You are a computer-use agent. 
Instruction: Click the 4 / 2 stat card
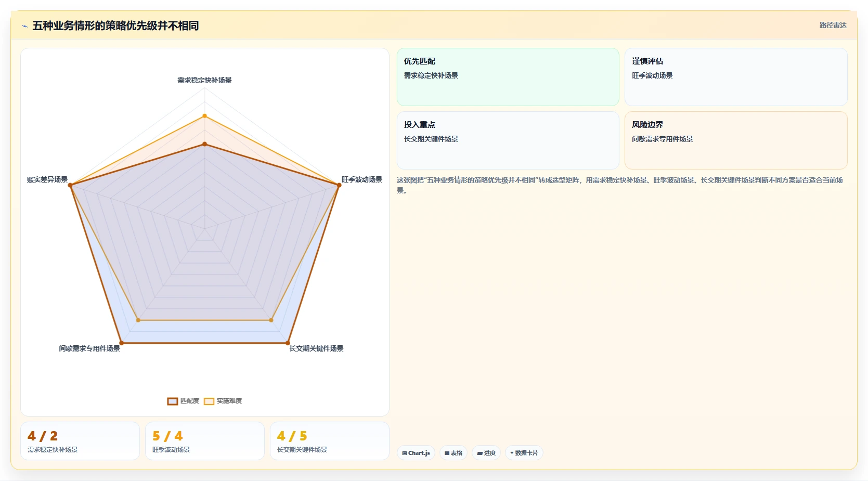coord(80,441)
